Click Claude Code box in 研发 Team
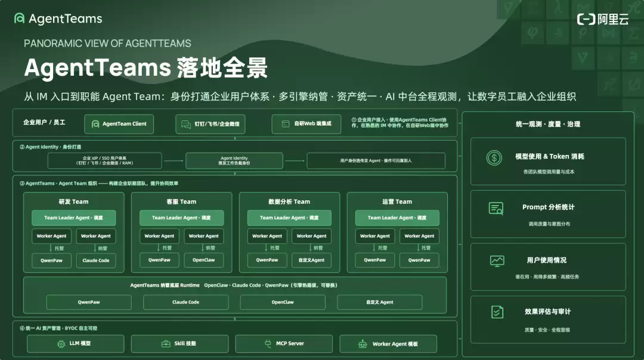Screen dimensions: 644x360 coord(95,260)
